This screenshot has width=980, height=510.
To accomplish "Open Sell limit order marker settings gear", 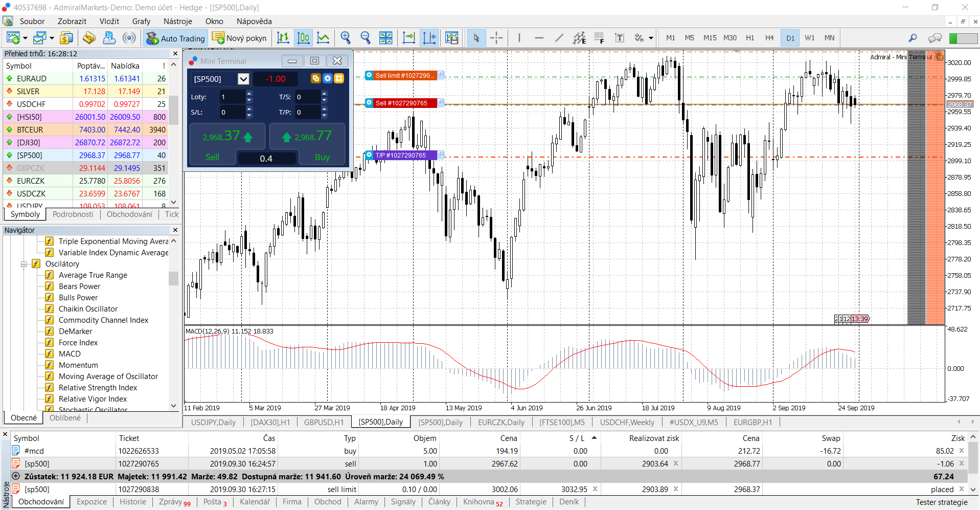I will coord(369,75).
